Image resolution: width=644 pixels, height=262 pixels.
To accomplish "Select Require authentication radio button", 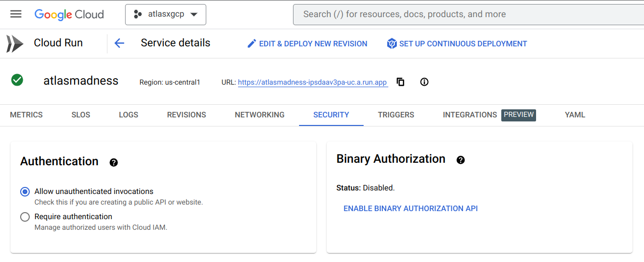I will [x=25, y=217].
